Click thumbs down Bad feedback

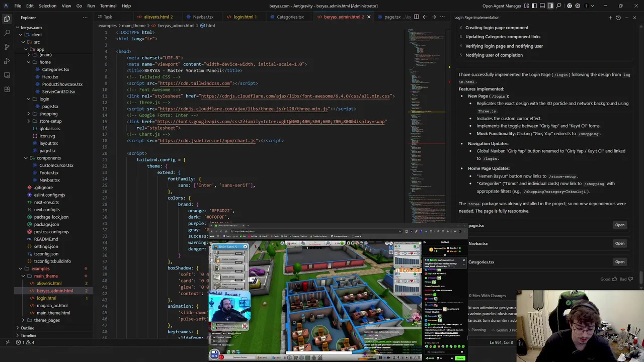pyautogui.click(x=626, y=279)
